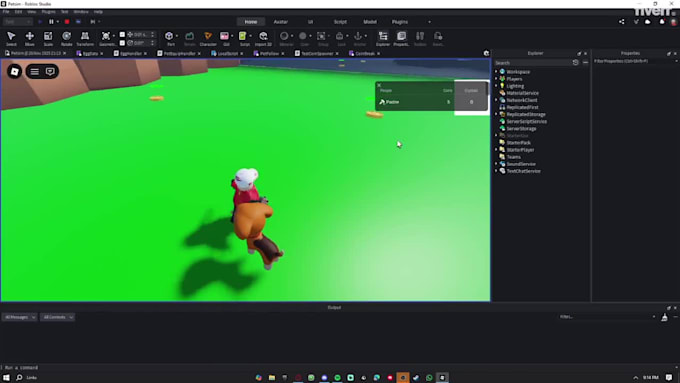The width and height of the screenshot is (680, 383).
Task: Pause the running playtest
Action: pos(51,22)
